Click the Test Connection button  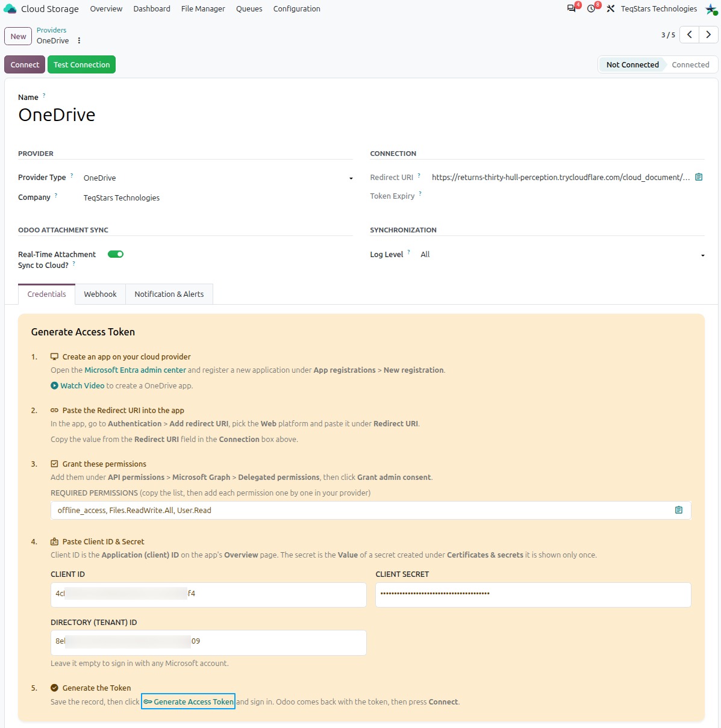pos(81,64)
